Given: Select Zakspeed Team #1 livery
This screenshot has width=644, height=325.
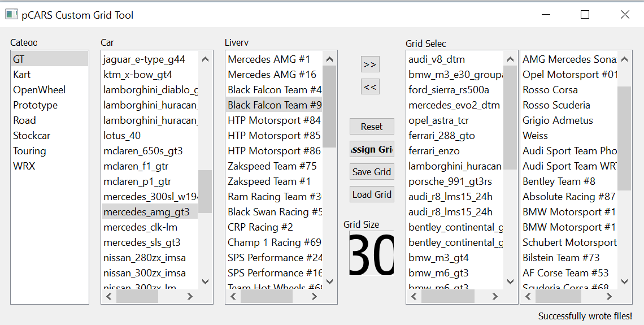Looking at the screenshot, I should click(274, 181).
